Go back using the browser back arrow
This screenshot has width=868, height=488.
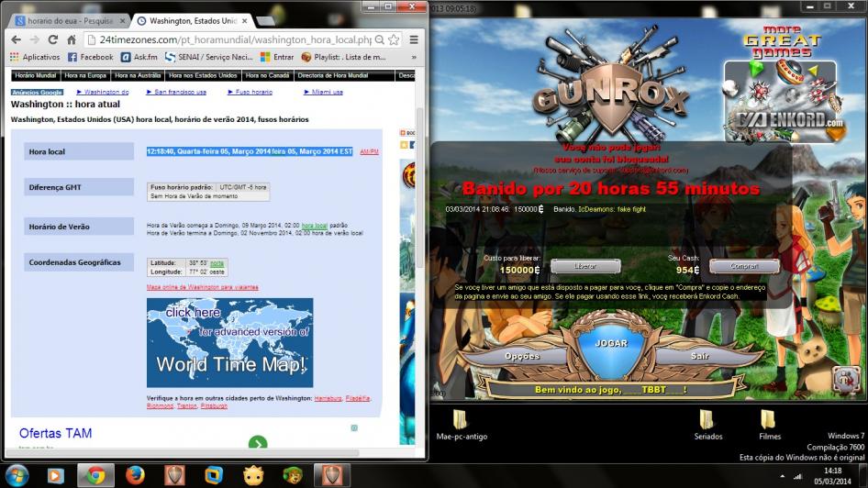click(15, 40)
